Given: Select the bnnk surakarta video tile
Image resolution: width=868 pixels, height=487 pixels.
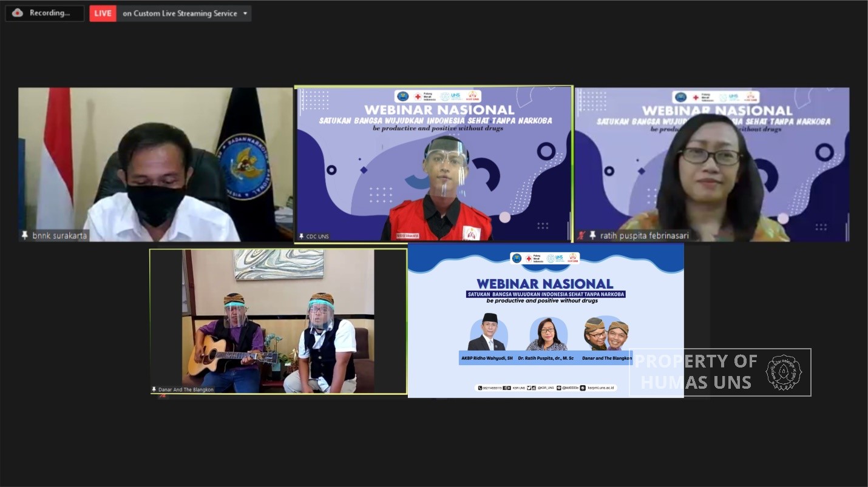Looking at the screenshot, I should coord(155,164).
